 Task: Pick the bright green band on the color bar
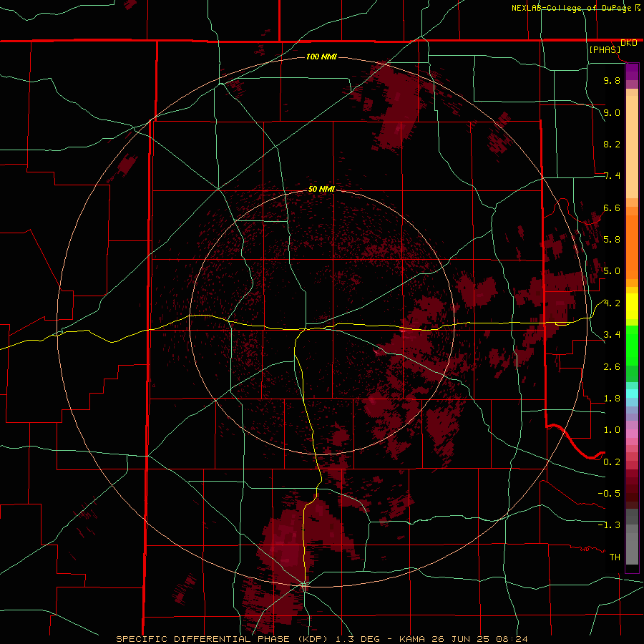click(x=632, y=345)
